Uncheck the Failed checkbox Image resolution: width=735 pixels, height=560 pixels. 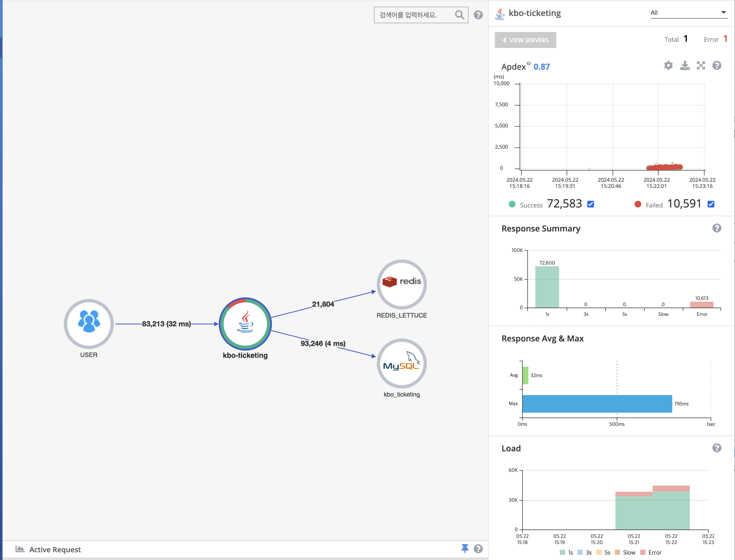pos(711,204)
